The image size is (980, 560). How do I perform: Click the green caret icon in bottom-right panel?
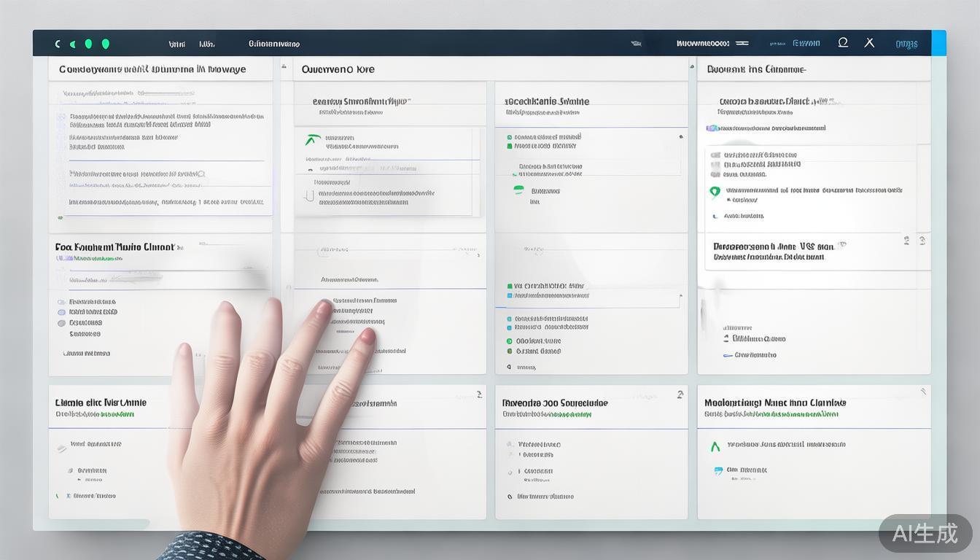[715, 446]
